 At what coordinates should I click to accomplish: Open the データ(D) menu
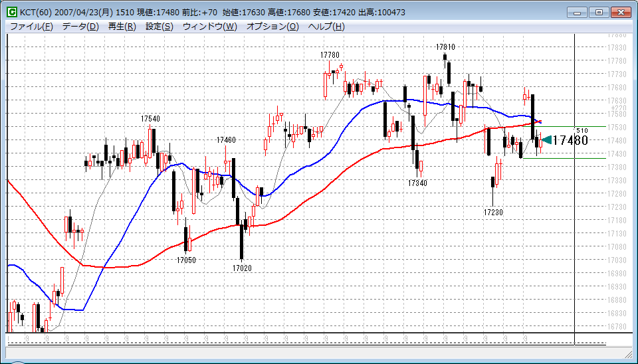(80, 27)
